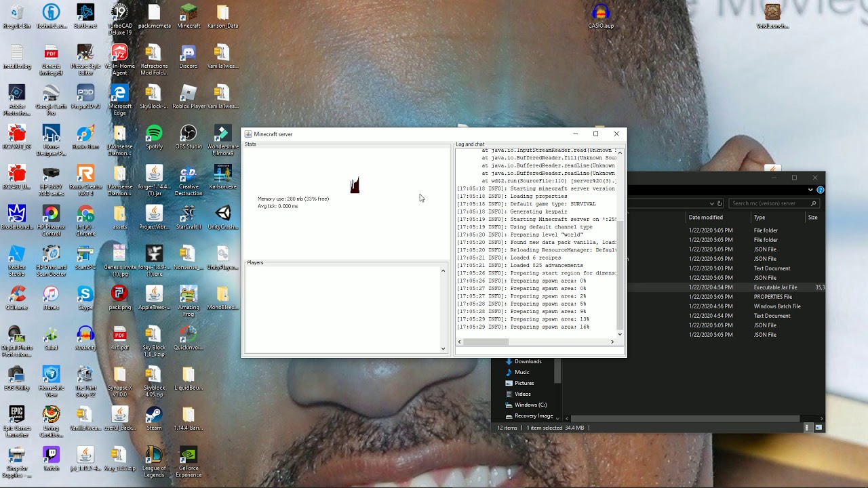Image resolution: width=868 pixels, height=488 pixels.
Task: Sort files by Date modified column
Action: (x=705, y=218)
